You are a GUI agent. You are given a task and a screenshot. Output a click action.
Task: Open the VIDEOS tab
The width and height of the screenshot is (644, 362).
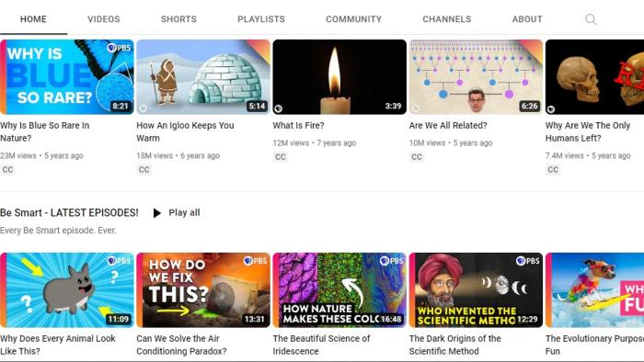coord(104,19)
